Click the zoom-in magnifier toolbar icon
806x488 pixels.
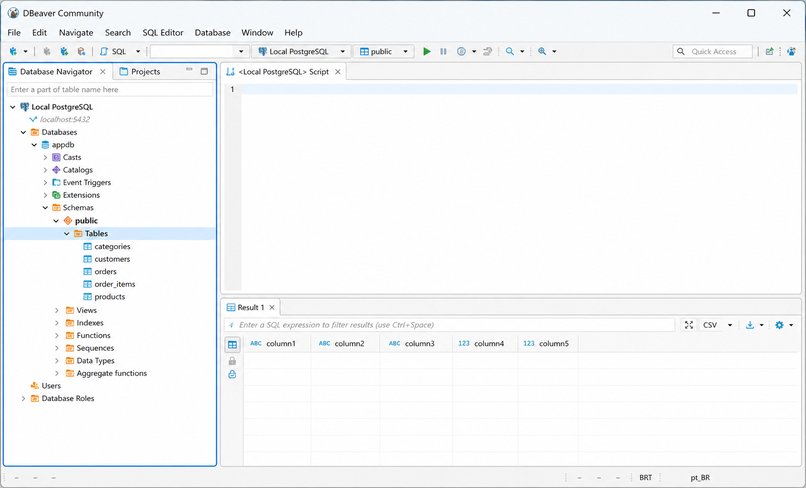point(542,51)
